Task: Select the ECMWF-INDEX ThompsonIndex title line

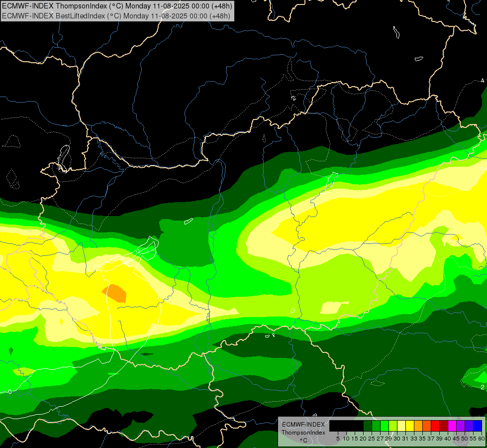Action: (117, 6)
